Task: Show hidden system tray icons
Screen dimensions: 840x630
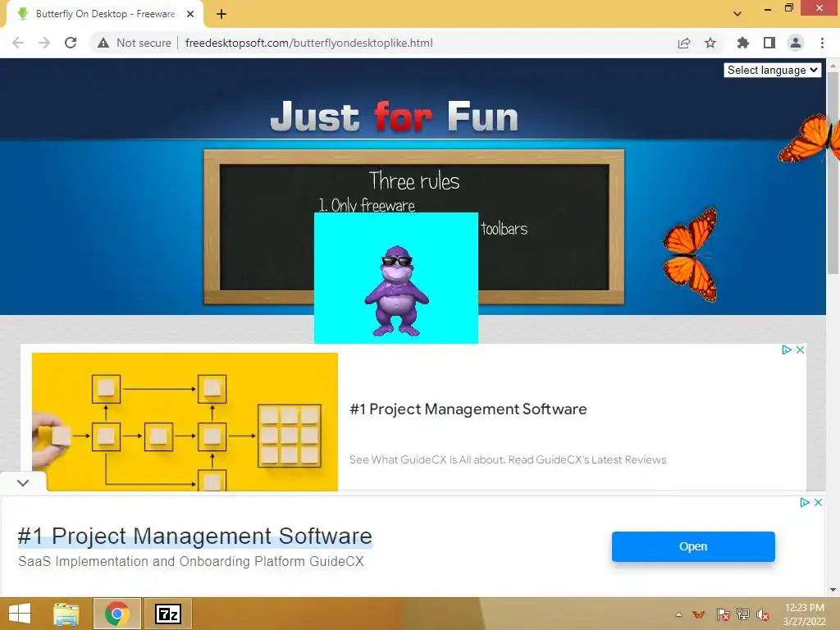Action: tap(678, 614)
